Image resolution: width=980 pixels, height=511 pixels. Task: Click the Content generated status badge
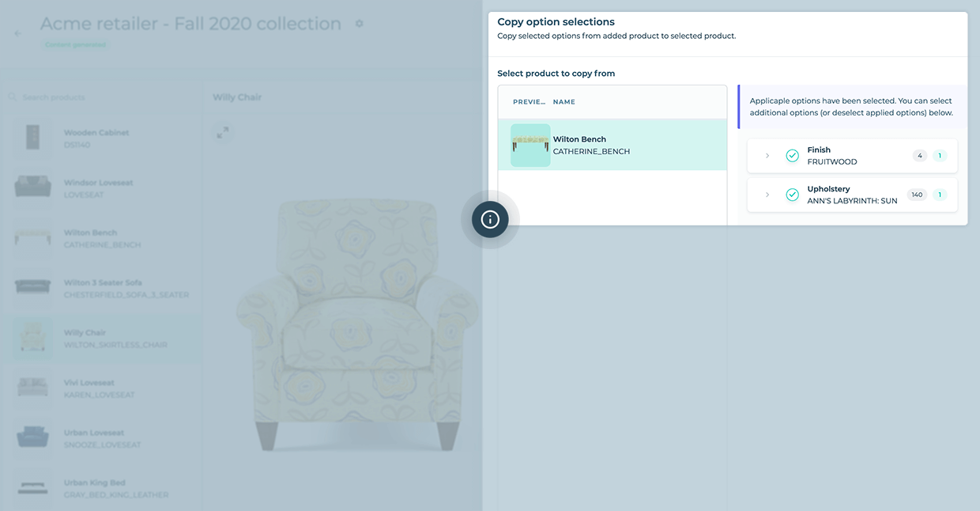75,44
